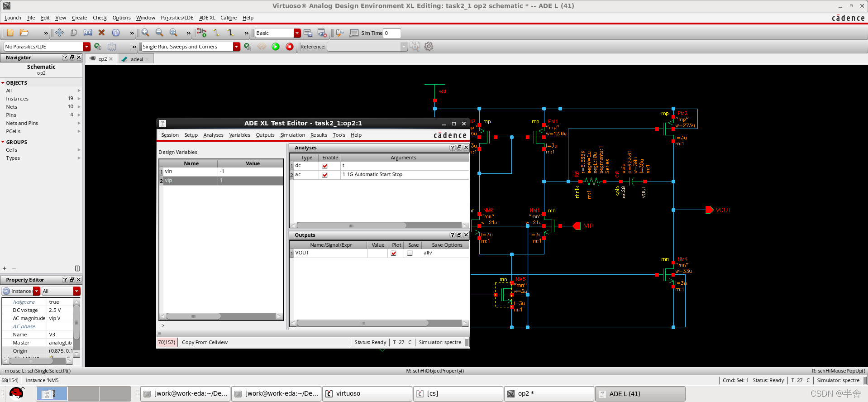Click the Red Hat applications menu icon
This screenshot has width=868, height=402.
(16, 393)
